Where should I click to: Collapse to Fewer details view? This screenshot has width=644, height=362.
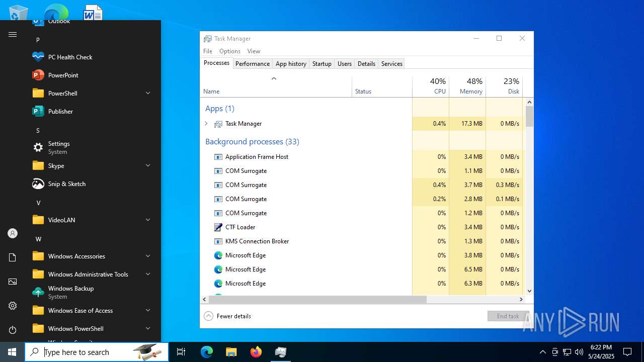pyautogui.click(x=227, y=316)
